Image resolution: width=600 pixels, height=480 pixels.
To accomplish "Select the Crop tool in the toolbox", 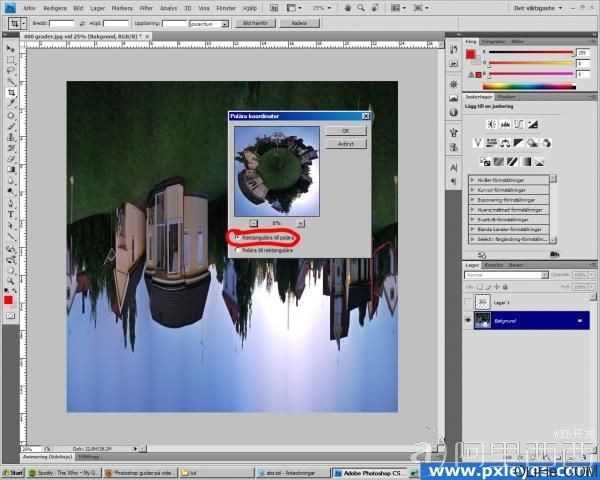I will point(11,92).
